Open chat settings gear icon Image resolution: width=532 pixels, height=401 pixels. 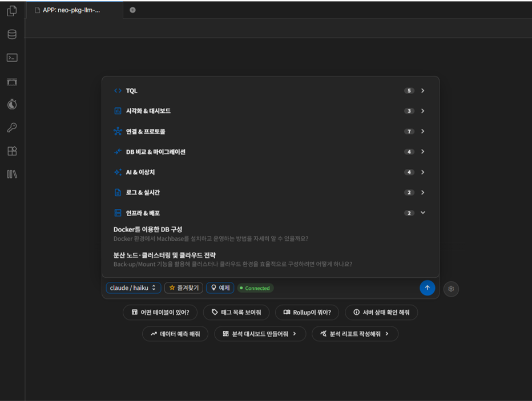click(x=451, y=289)
